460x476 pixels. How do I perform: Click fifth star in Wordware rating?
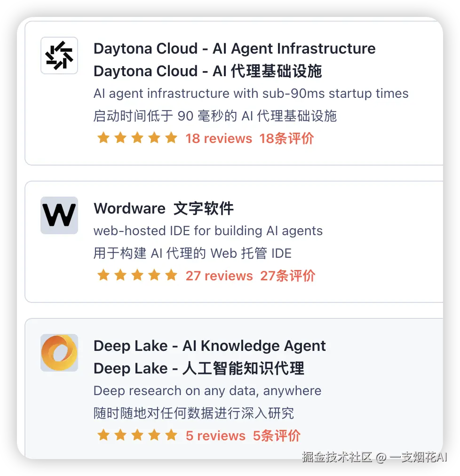172,275
